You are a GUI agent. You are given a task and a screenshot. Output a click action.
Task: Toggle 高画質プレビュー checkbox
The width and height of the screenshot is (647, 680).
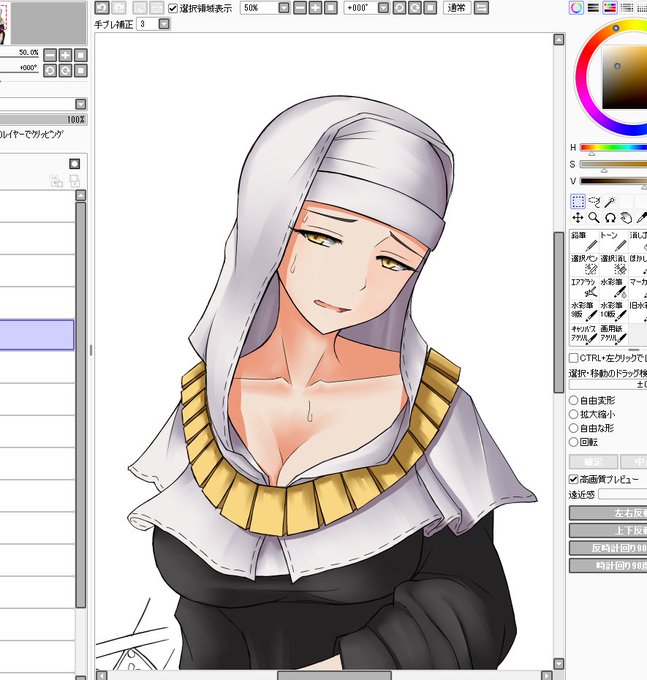[x=573, y=479]
